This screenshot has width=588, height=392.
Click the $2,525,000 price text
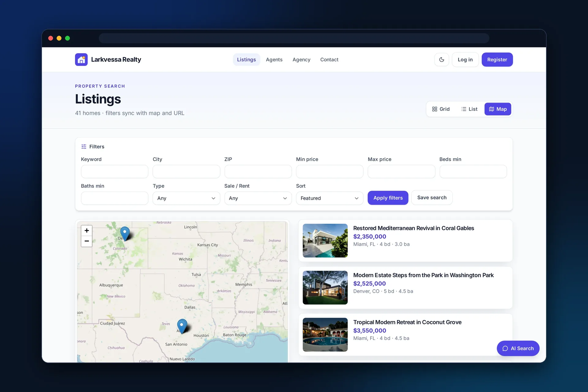click(369, 284)
